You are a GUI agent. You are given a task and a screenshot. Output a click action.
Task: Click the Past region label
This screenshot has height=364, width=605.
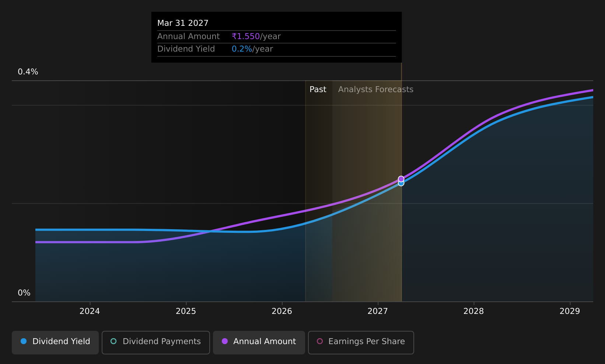pos(318,90)
